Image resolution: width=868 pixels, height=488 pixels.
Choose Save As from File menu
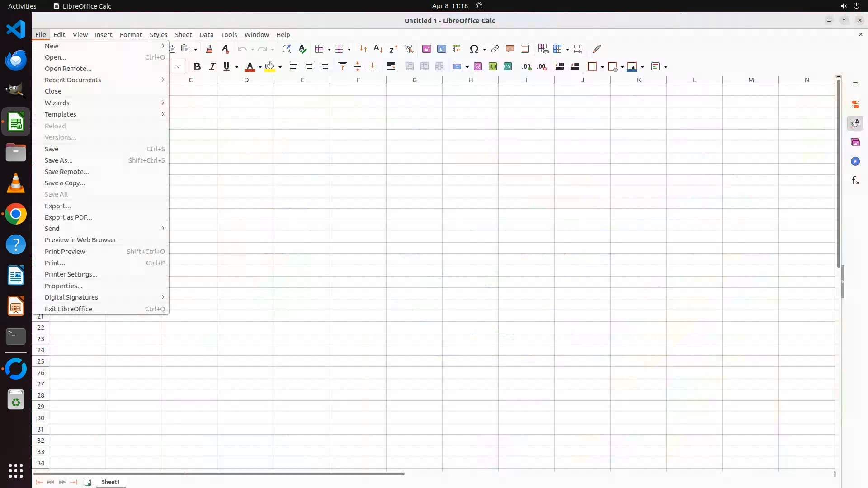click(58, 160)
